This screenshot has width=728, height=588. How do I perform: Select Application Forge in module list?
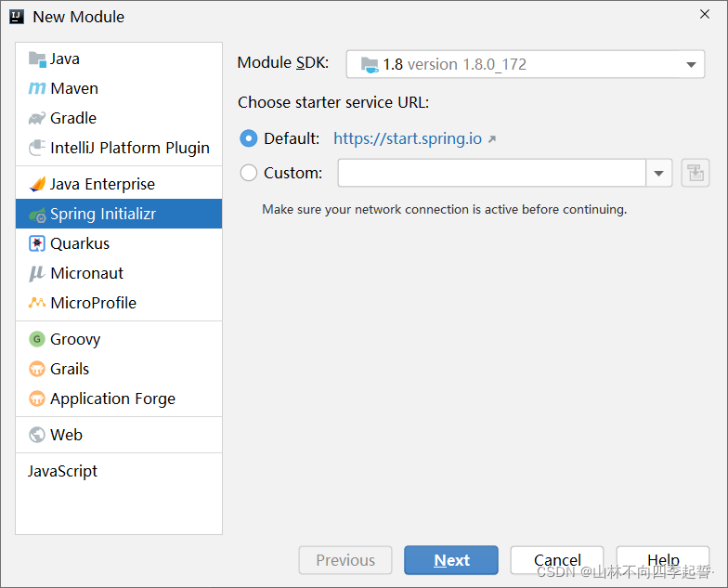(x=119, y=399)
